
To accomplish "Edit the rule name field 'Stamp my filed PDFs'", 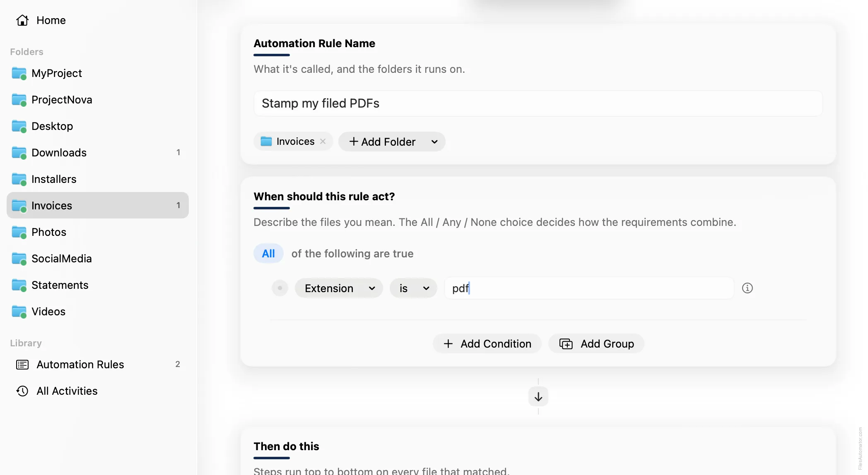I will [538, 103].
